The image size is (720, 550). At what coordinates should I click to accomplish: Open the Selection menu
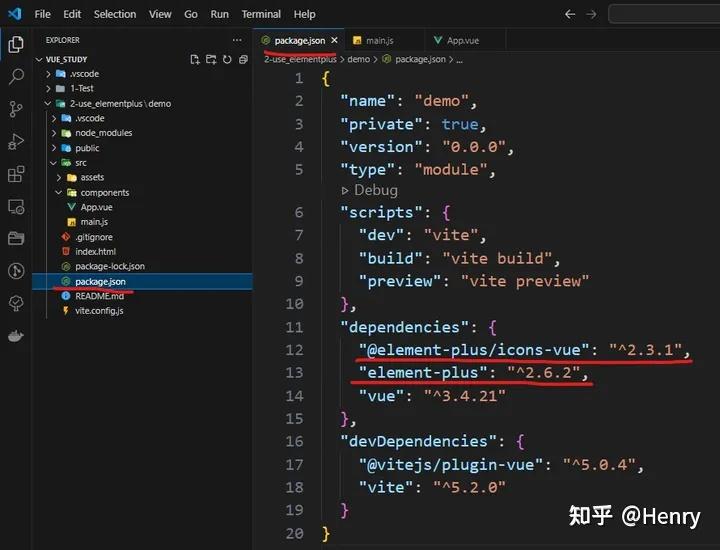point(115,14)
